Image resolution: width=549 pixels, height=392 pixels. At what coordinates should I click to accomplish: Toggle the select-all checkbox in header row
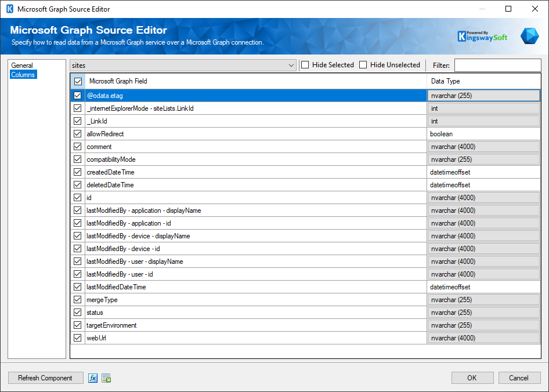pyautogui.click(x=77, y=81)
